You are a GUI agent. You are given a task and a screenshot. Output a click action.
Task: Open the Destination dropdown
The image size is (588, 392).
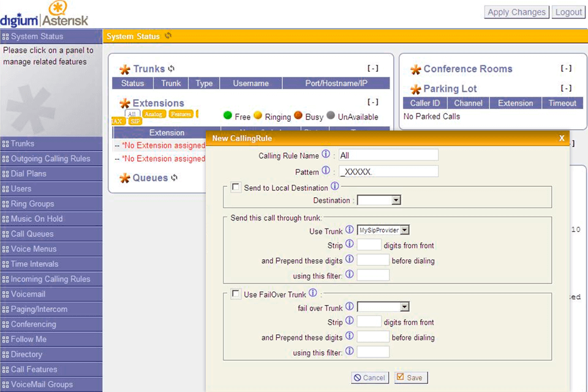(x=379, y=200)
